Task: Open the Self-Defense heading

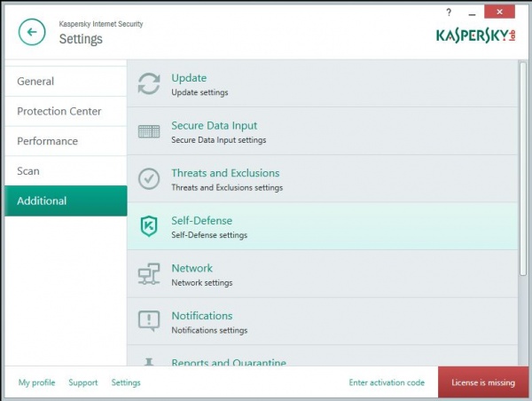Action: [202, 221]
